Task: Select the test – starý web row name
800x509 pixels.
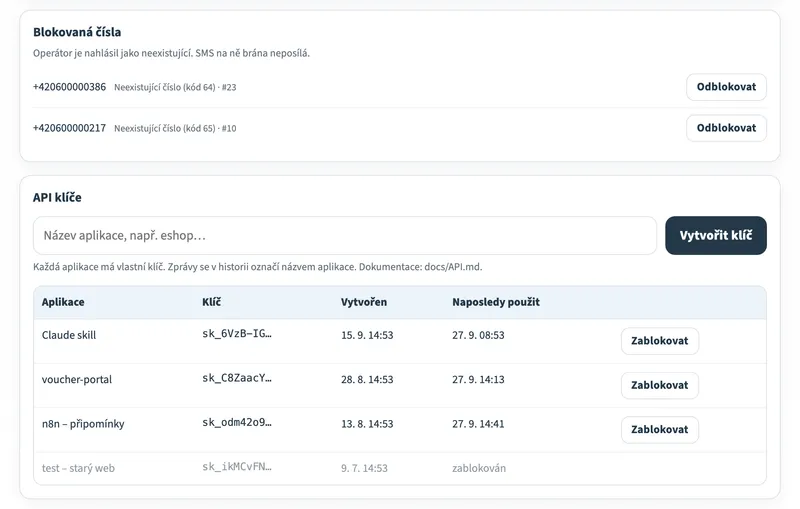Action: [x=78, y=468]
